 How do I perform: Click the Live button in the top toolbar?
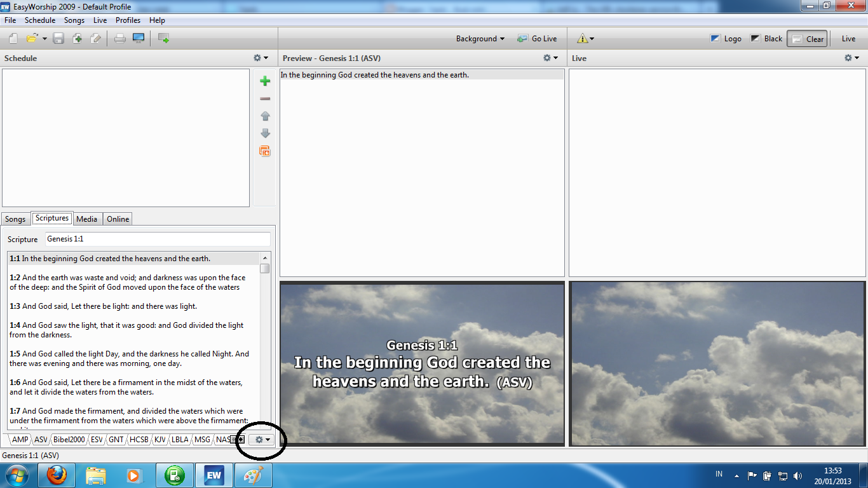[x=849, y=39]
